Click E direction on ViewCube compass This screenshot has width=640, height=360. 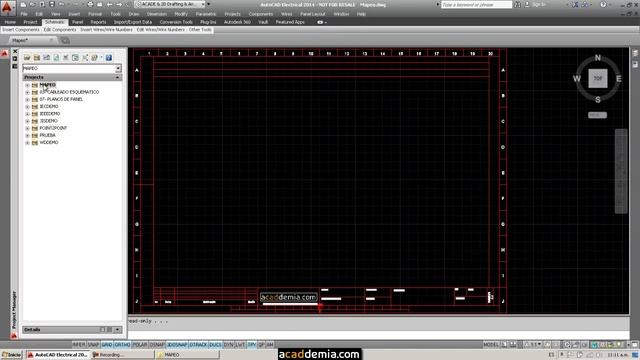click(619, 78)
